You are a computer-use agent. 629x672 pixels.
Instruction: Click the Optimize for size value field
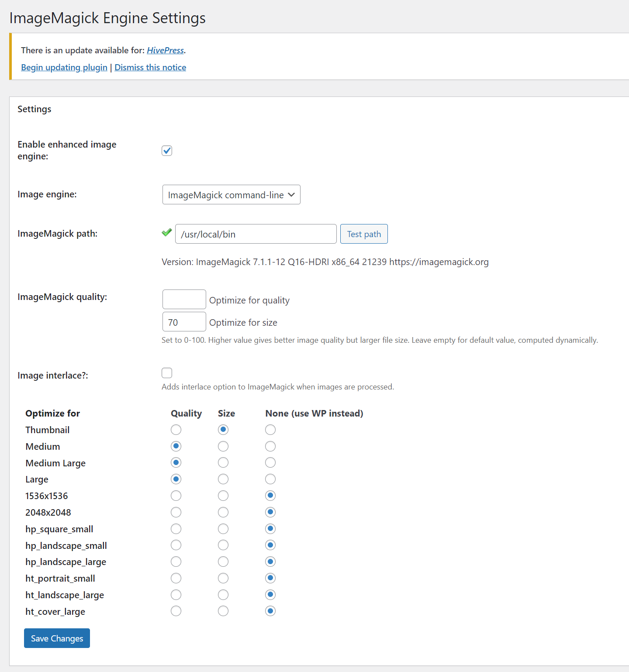tap(184, 322)
